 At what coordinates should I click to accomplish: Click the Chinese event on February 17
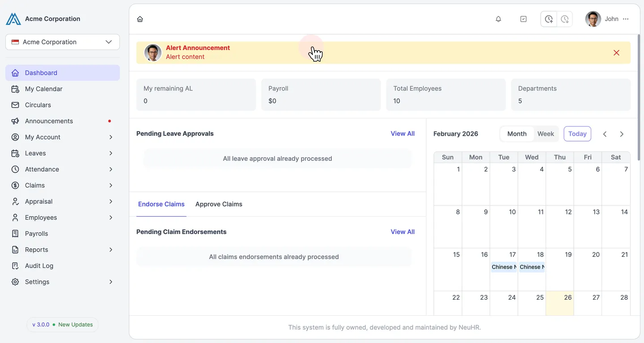pos(504,267)
